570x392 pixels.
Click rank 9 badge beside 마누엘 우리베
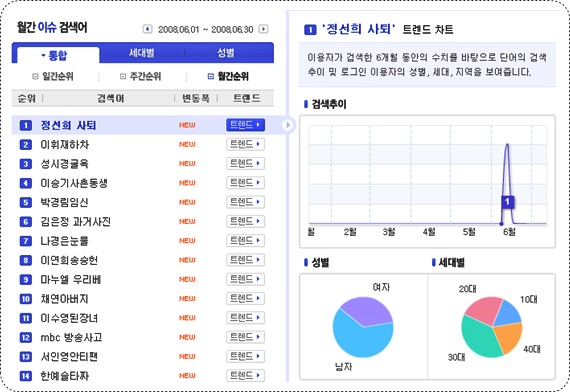pyautogui.click(x=25, y=280)
